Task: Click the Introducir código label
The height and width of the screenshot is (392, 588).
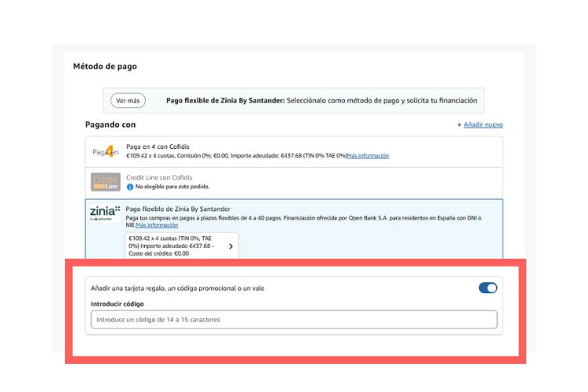Action: (x=118, y=303)
